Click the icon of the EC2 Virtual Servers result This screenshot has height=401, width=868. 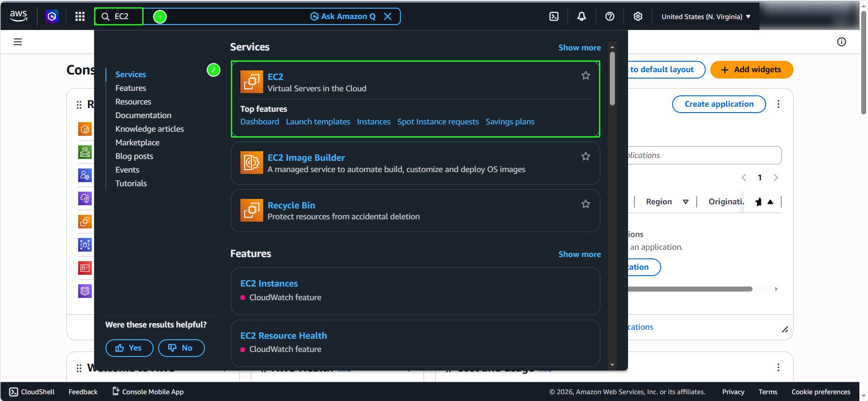point(252,82)
